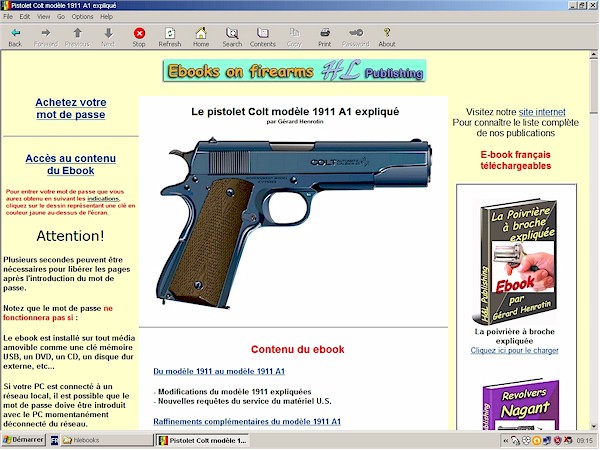The image size is (600, 450).
Task: Open the Démarrer start button
Action: coord(23,440)
